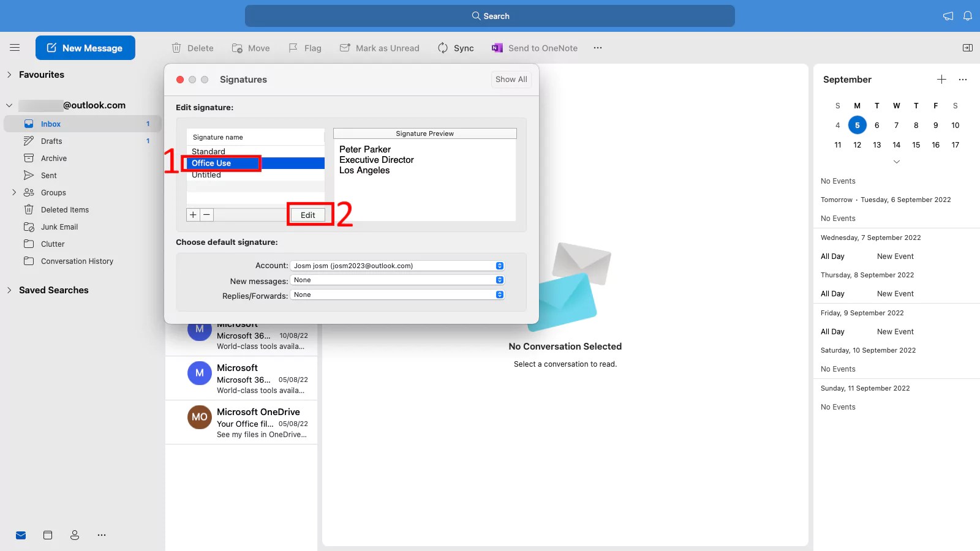Click the Send to OneNote icon

(x=497, y=48)
